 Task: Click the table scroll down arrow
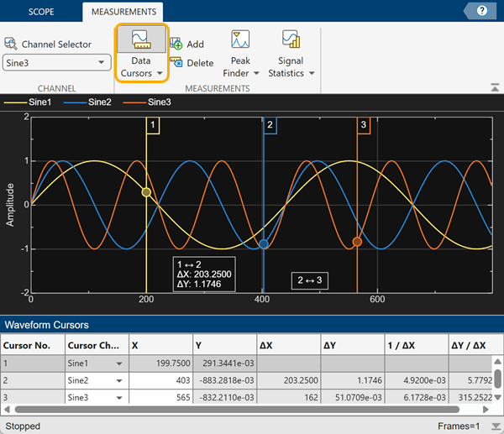(x=497, y=396)
